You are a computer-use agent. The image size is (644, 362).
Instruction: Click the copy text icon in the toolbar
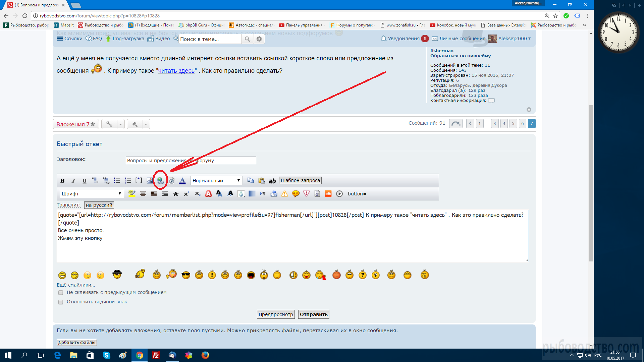click(x=251, y=181)
